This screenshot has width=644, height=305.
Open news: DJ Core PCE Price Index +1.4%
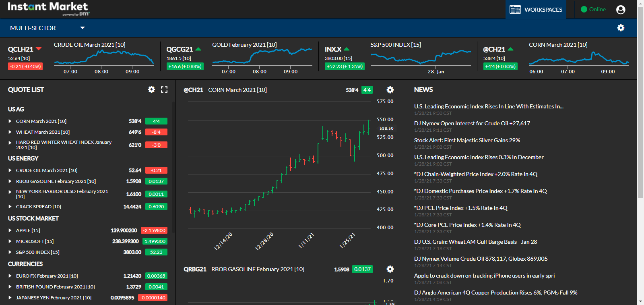(x=467, y=225)
